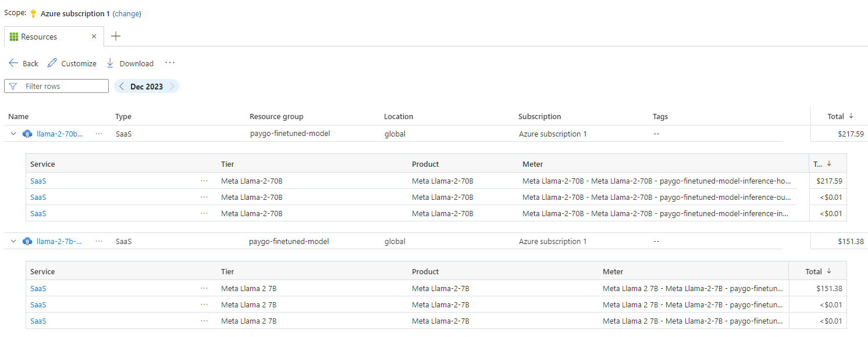Click the llama-2-7b cloud resource icon

pos(27,241)
